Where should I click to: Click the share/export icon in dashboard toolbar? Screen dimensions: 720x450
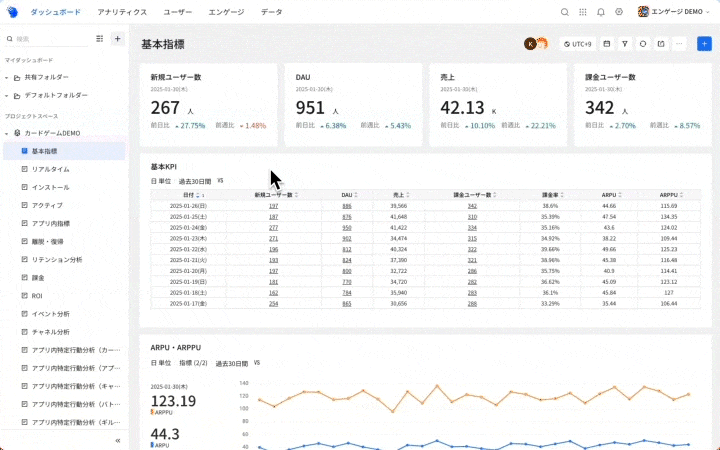(661, 44)
